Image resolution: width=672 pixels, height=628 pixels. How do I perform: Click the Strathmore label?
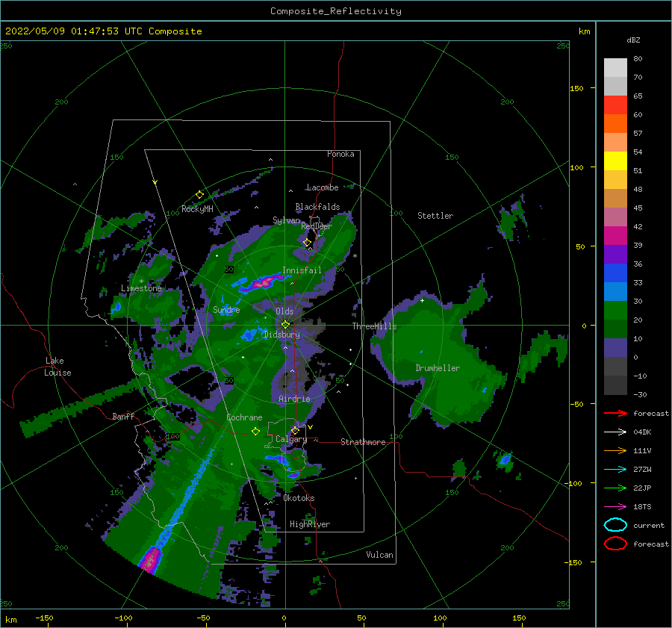363,442
